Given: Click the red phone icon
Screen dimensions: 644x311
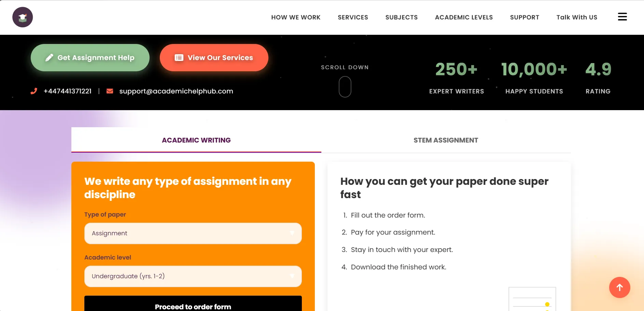Looking at the screenshot, I should click(x=34, y=91).
